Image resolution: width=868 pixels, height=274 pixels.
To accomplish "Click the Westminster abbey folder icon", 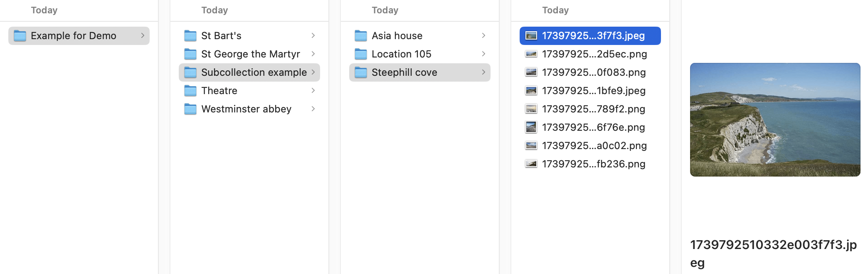I will (190, 109).
